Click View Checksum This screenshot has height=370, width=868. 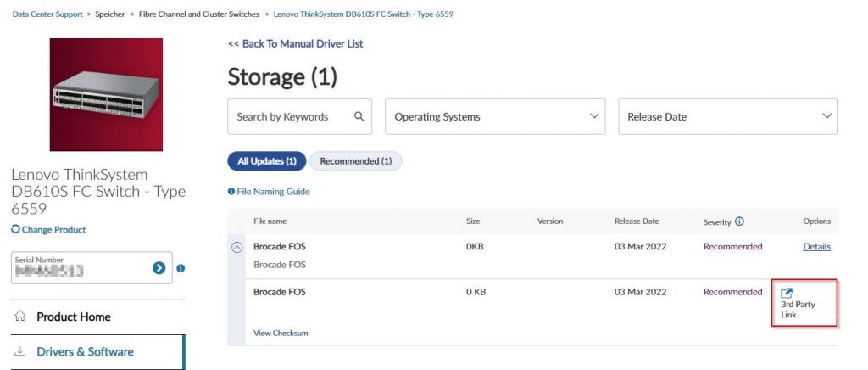pos(281,333)
